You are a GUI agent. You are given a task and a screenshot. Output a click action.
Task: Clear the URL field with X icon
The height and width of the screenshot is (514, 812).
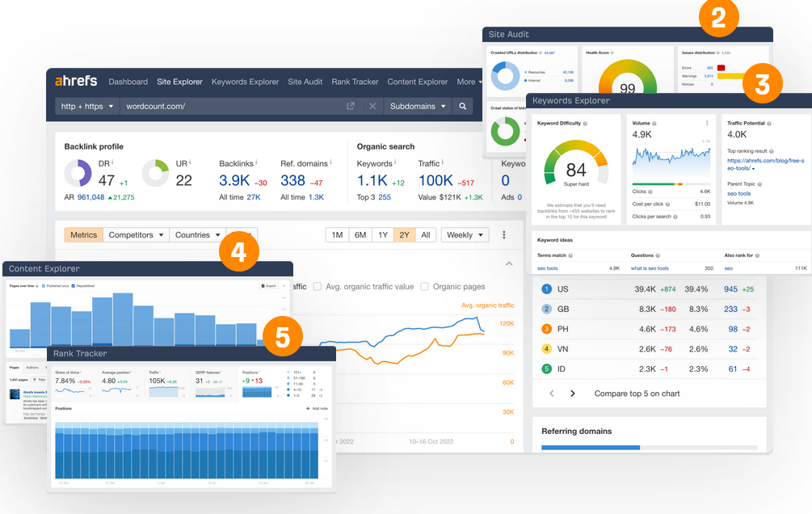click(372, 106)
